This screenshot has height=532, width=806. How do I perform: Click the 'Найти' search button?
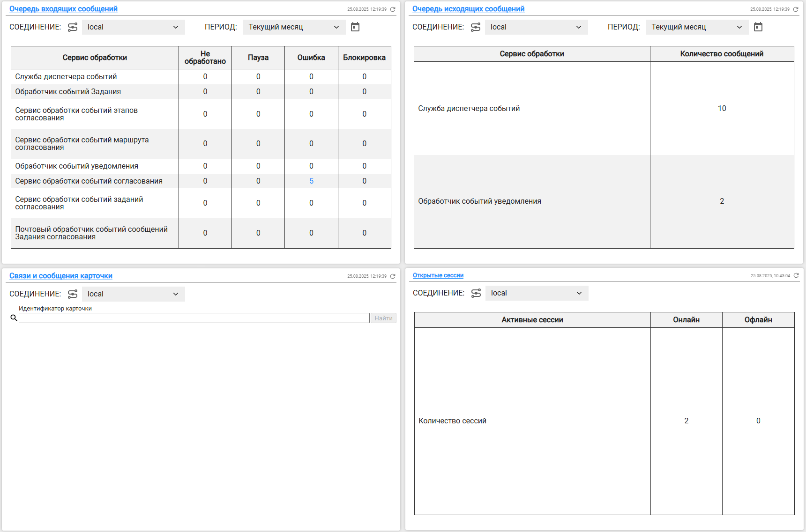tap(383, 318)
